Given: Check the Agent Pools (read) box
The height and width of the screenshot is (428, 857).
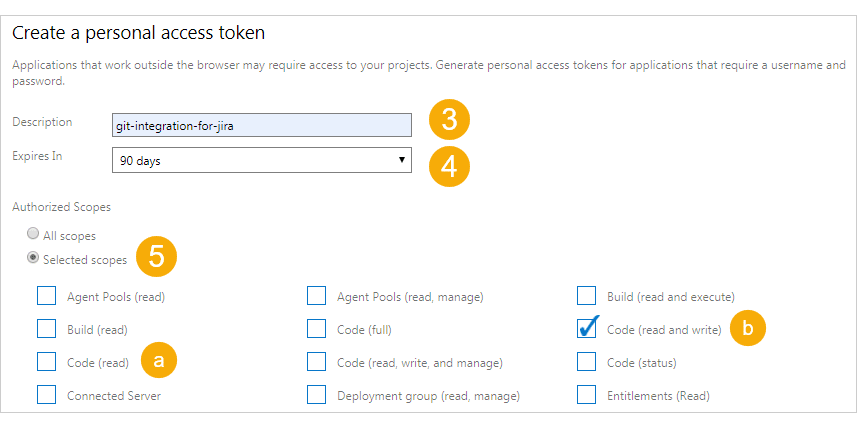Looking at the screenshot, I should 46,296.
